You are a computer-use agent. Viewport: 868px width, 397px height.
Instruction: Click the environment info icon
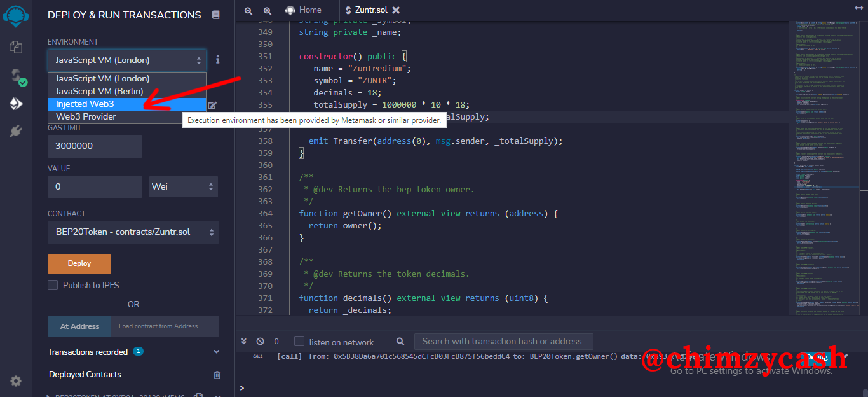pos(217,60)
